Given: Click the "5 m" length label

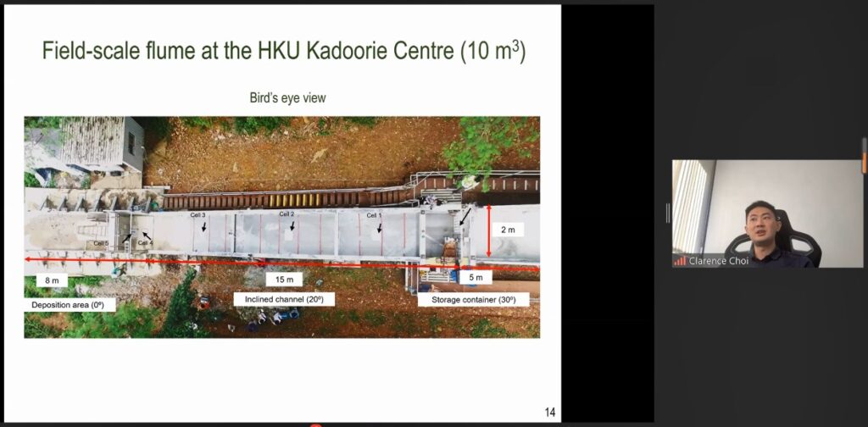Looking at the screenshot, I should pos(476,278).
